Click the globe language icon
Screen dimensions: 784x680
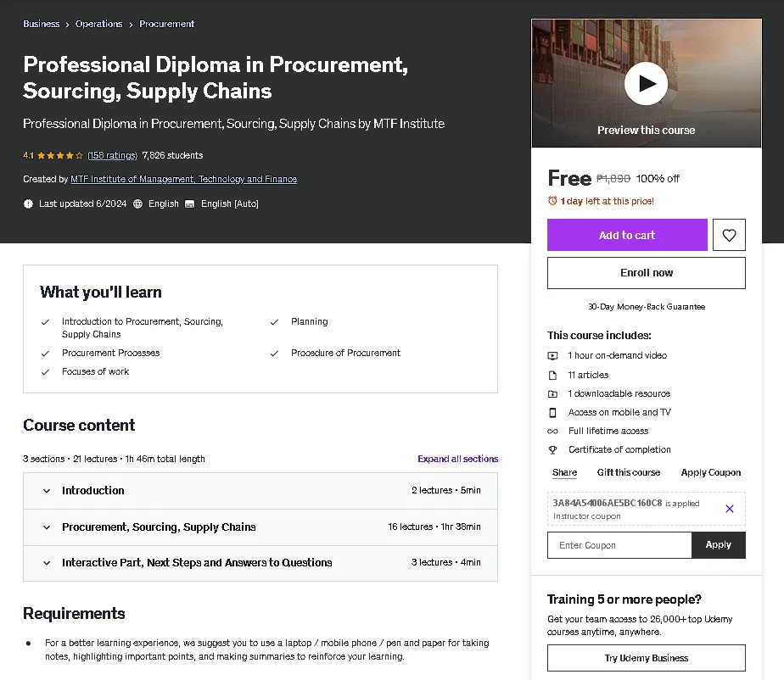pyautogui.click(x=137, y=203)
